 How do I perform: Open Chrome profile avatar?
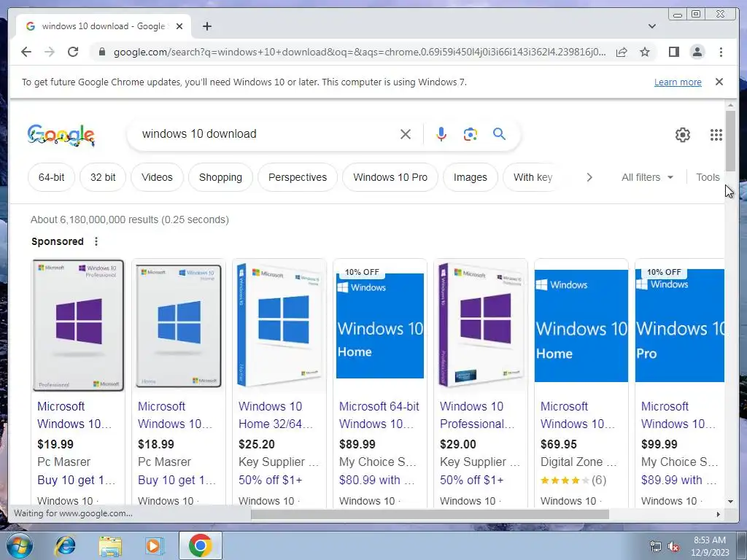coord(697,52)
